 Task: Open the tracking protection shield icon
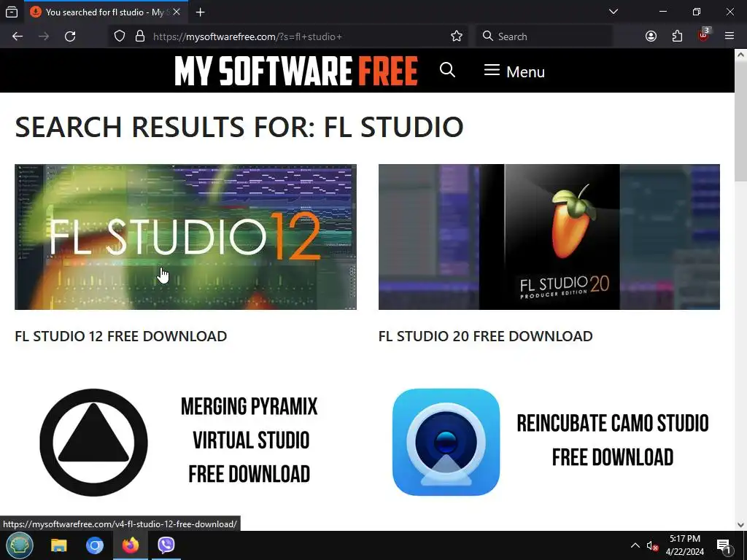click(120, 36)
